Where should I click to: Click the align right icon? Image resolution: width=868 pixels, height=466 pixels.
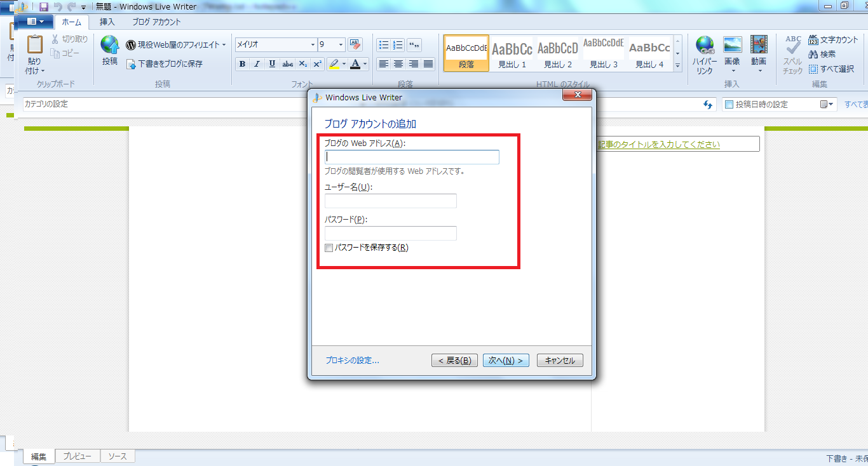coord(414,63)
